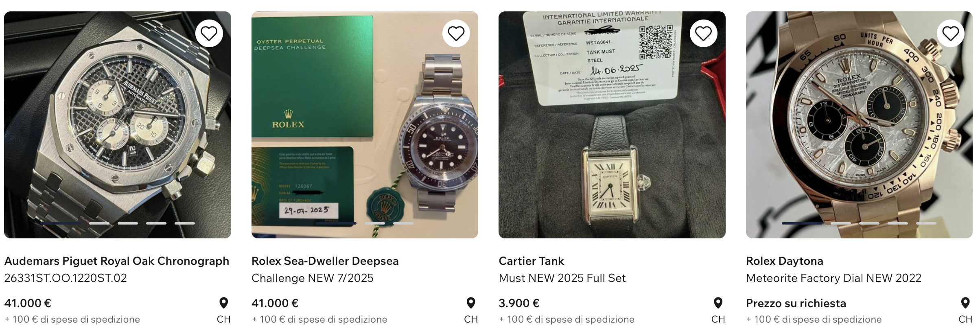Open the Rolex Sea-Dweller Deepsea title link
This screenshot has height=336, width=980.
click(325, 261)
